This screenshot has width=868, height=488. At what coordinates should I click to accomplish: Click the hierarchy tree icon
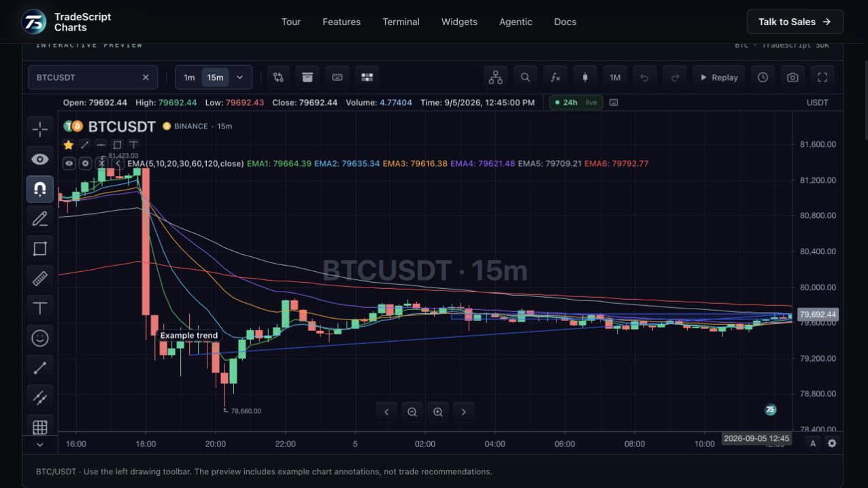coord(495,77)
